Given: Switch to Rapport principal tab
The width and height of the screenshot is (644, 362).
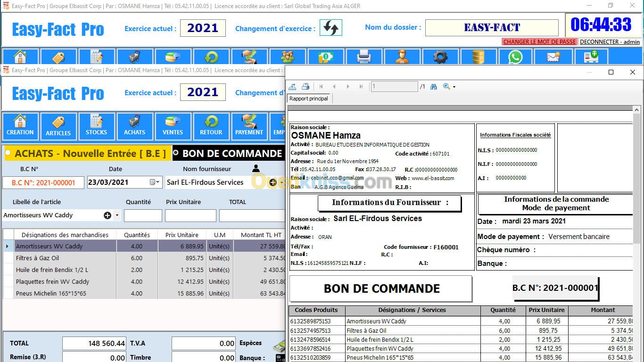Looking at the screenshot, I should click(x=309, y=99).
